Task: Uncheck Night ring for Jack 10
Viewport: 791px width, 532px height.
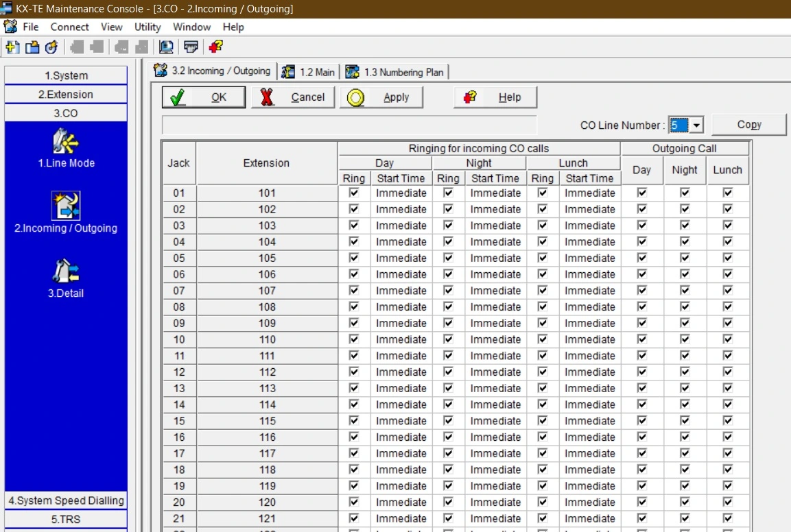Action: [448, 339]
